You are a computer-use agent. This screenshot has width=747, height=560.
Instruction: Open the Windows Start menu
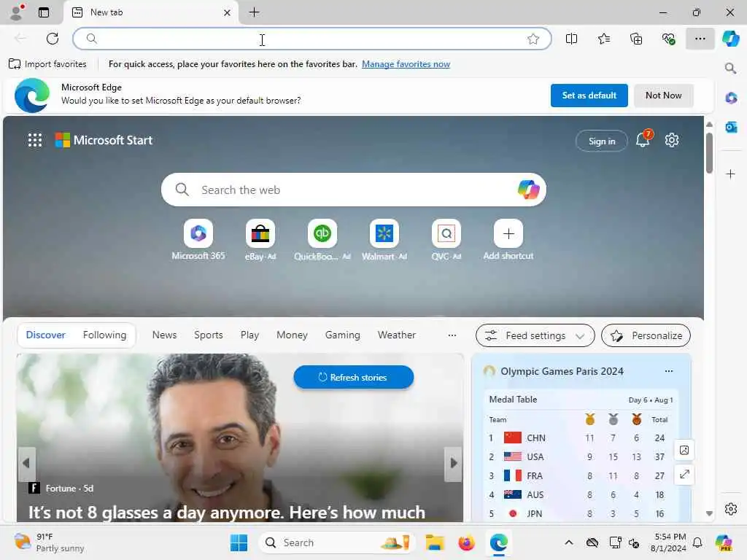(x=239, y=542)
